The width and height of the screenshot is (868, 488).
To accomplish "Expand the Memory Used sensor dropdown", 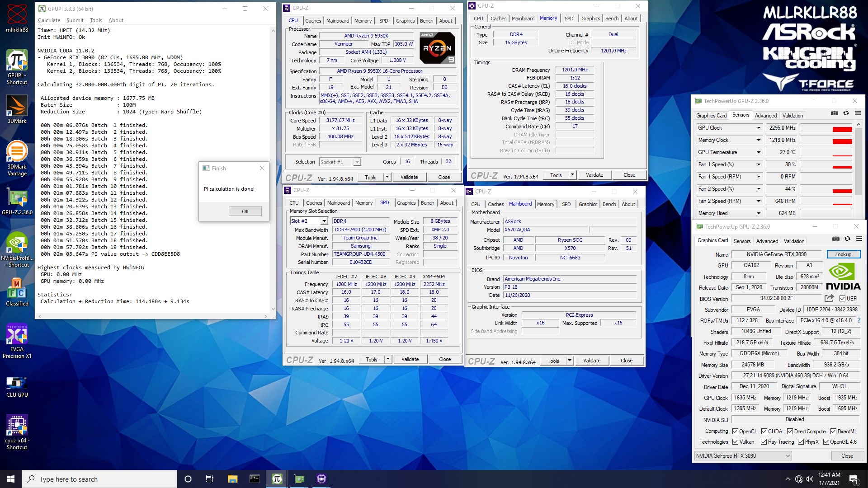I will pyautogui.click(x=759, y=213).
